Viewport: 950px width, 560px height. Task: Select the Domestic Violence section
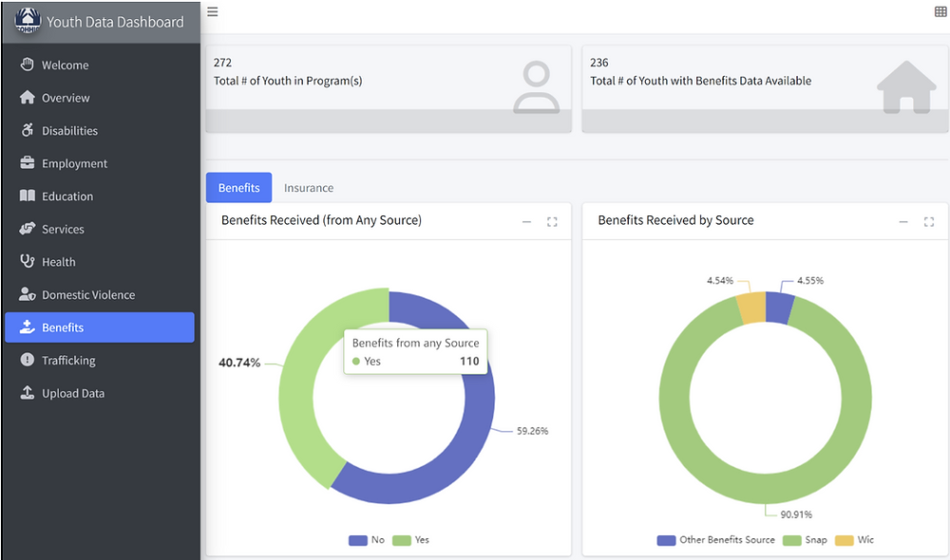point(88,294)
